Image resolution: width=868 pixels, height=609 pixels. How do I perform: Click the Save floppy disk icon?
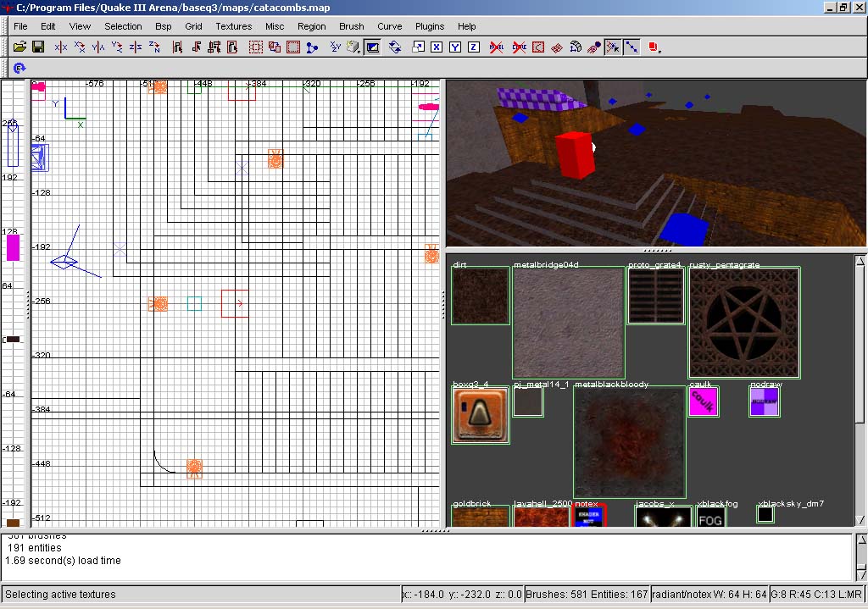point(38,47)
